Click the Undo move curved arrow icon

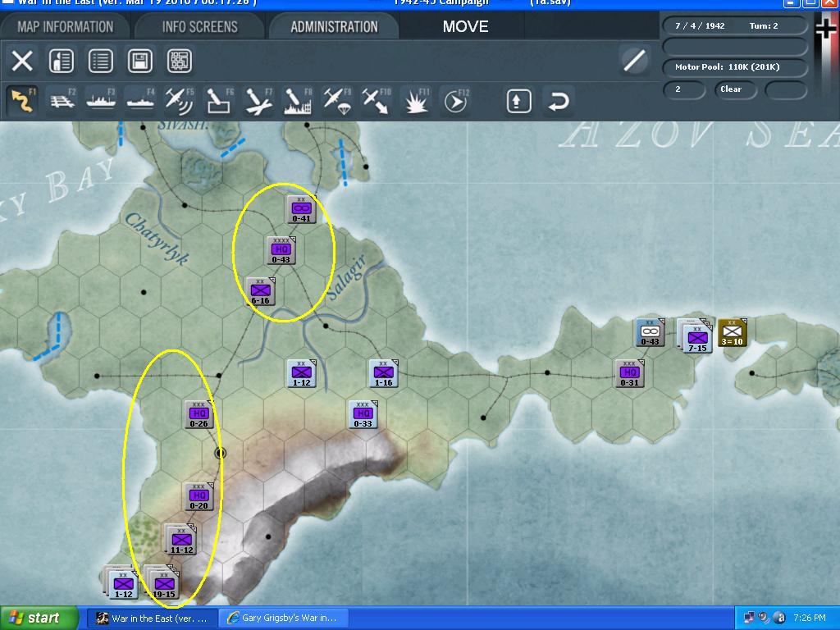pyautogui.click(x=558, y=101)
